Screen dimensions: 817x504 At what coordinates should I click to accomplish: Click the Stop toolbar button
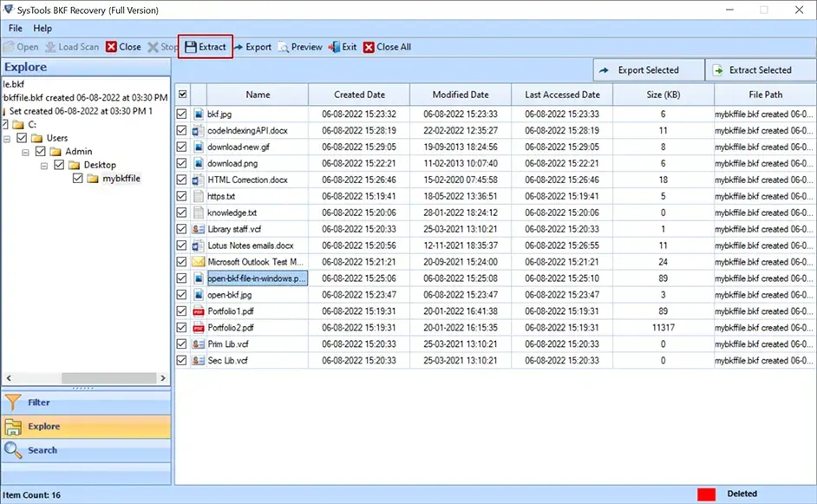pos(162,47)
